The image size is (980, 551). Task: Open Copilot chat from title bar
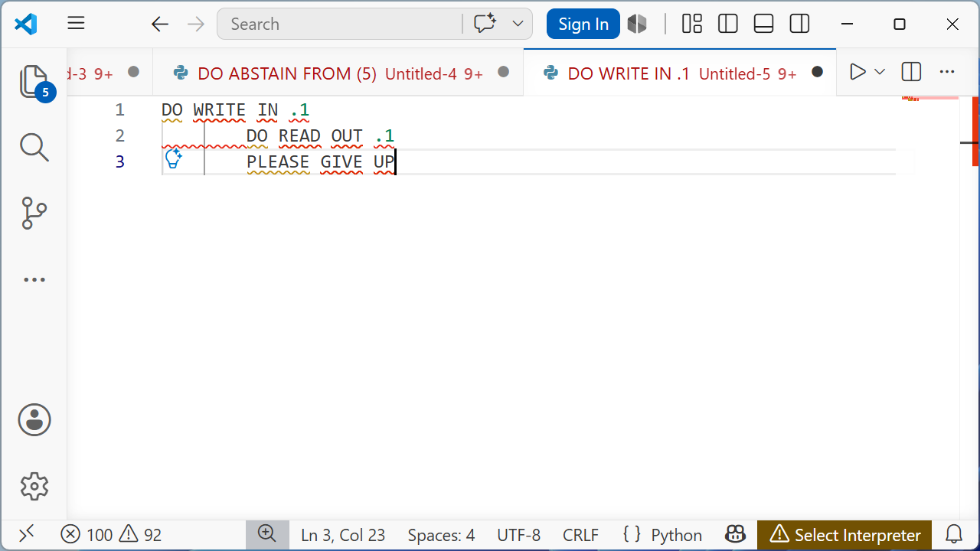pos(485,24)
